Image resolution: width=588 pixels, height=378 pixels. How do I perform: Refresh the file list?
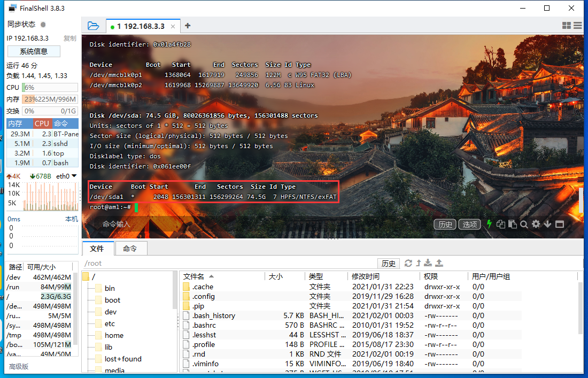pos(408,263)
